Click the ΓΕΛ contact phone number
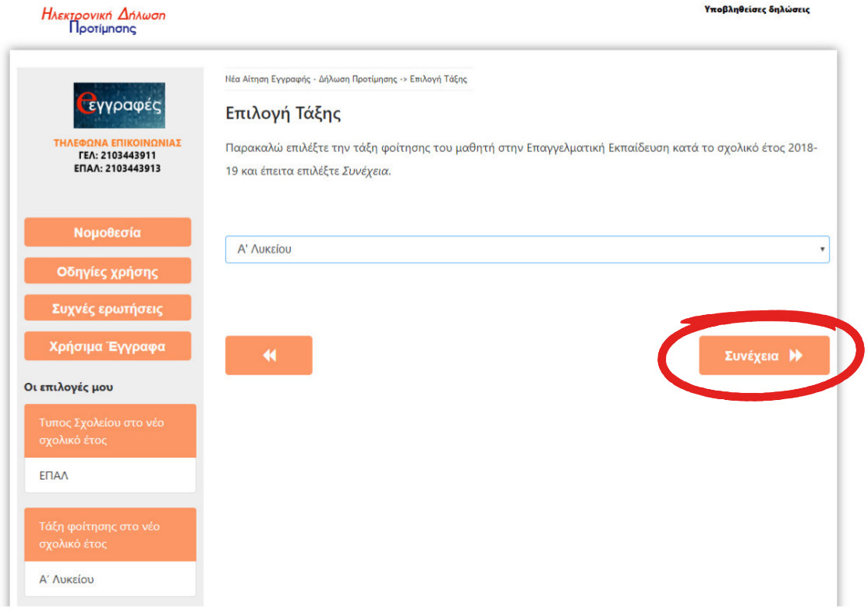 pos(129,155)
